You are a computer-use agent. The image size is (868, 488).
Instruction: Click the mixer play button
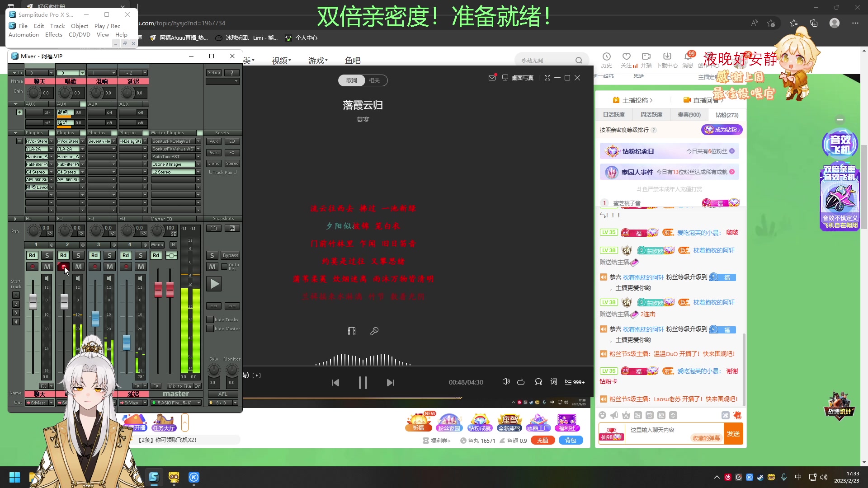pyautogui.click(x=214, y=284)
